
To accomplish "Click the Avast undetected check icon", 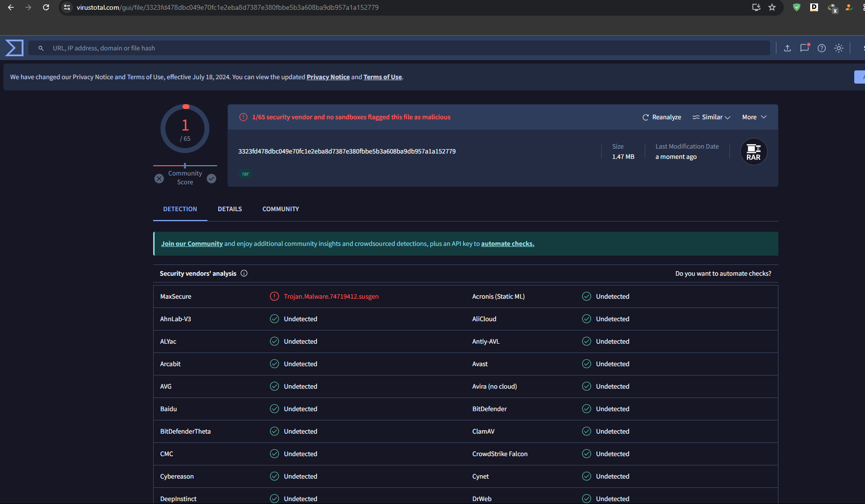I will click(x=587, y=364).
